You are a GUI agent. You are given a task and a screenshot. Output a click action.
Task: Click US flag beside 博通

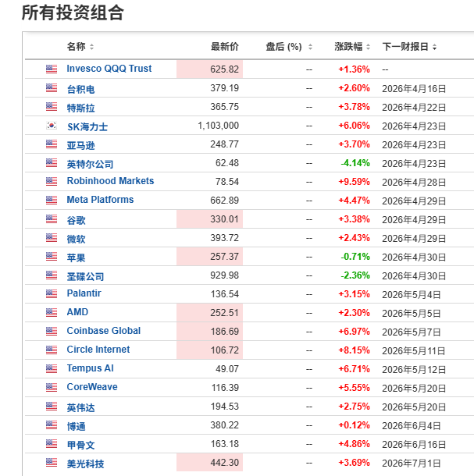pos(52,425)
